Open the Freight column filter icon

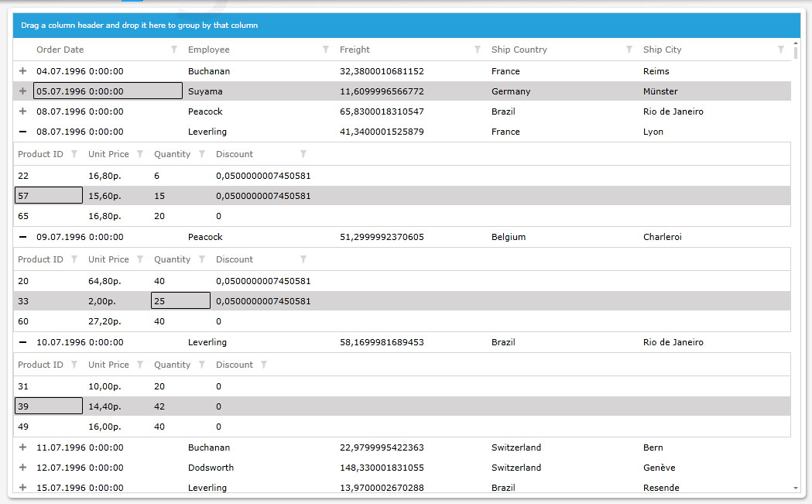(478, 50)
